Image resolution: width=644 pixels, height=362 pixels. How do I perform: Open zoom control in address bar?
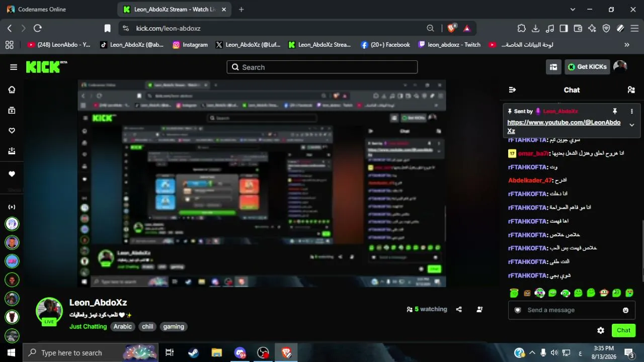430,28
